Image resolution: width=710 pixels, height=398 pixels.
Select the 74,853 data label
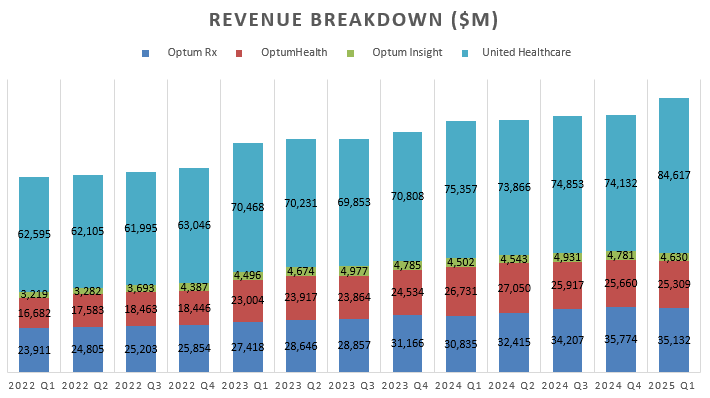[x=567, y=184]
